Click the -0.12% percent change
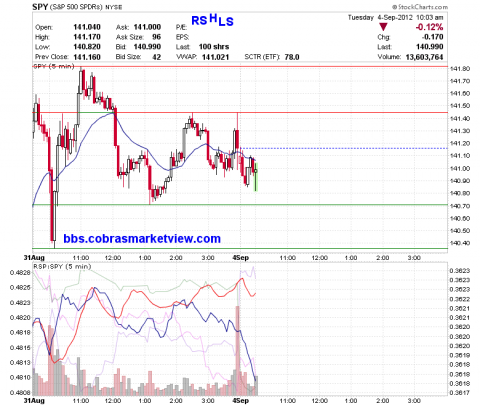Image resolution: width=480 pixels, height=406 pixels. [429, 27]
